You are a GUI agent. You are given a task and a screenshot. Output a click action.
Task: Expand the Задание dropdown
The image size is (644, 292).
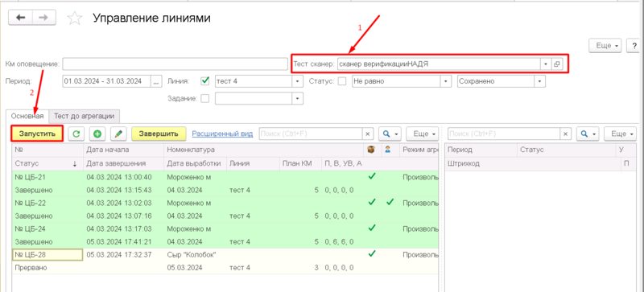coord(298,99)
